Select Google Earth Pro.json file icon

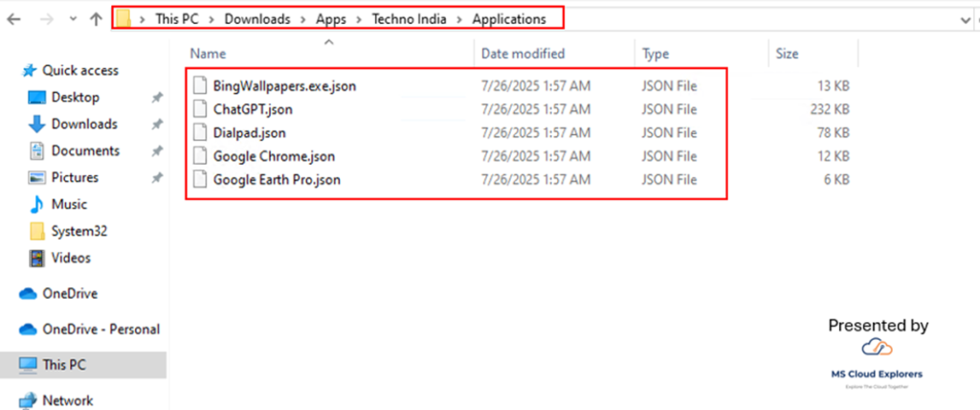pos(199,180)
